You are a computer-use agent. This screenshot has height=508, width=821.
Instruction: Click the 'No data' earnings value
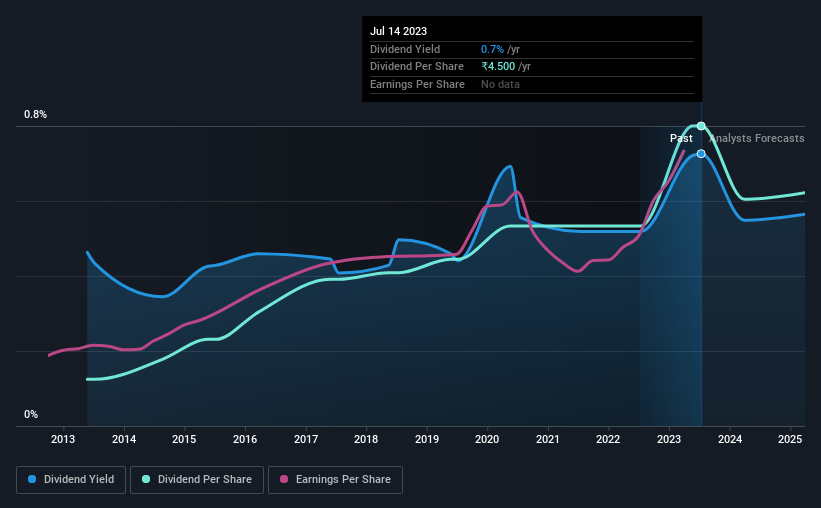500,84
